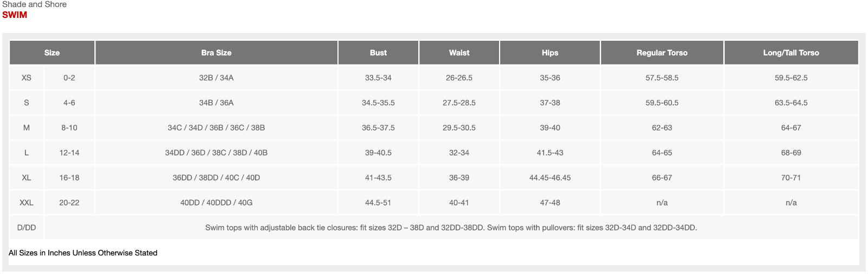Viewport: 868px width, 276px height.
Task: Click the All Sizes in Inches note
Action: 83,253
